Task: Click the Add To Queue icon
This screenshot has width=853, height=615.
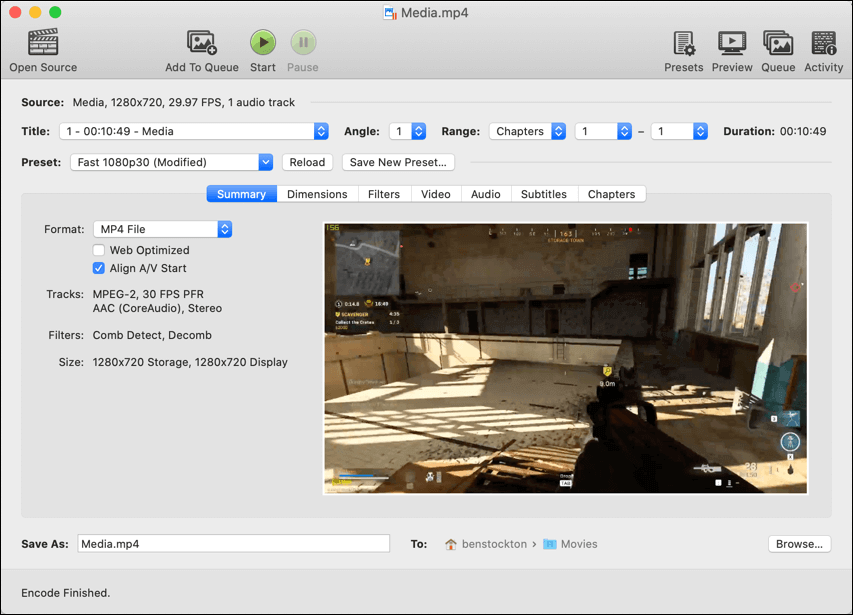Action: coord(202,43)
